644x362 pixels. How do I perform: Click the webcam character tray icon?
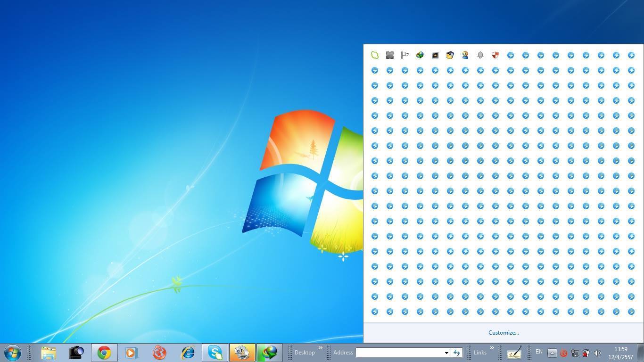click(465, 55)
